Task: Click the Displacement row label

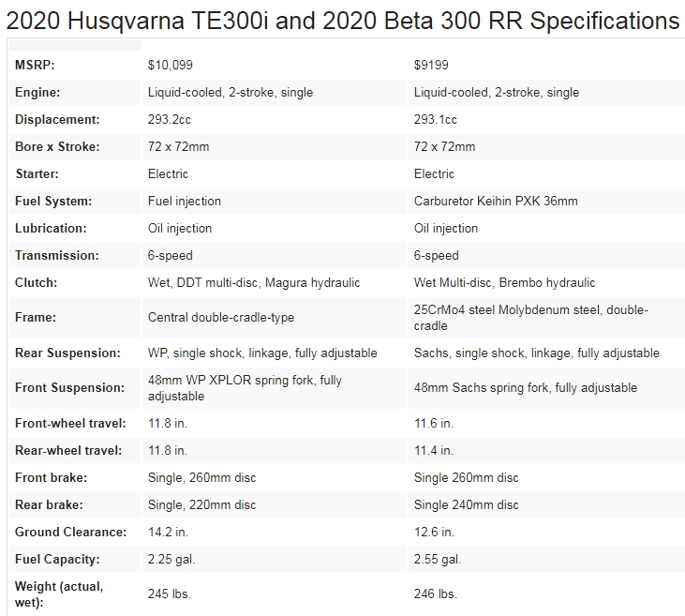Action: (57, 120)
